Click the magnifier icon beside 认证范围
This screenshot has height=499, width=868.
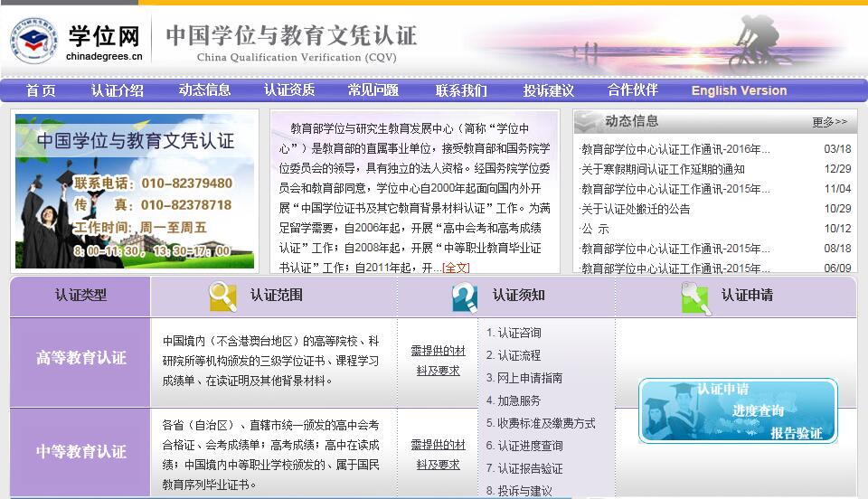(x=222, y=296)
